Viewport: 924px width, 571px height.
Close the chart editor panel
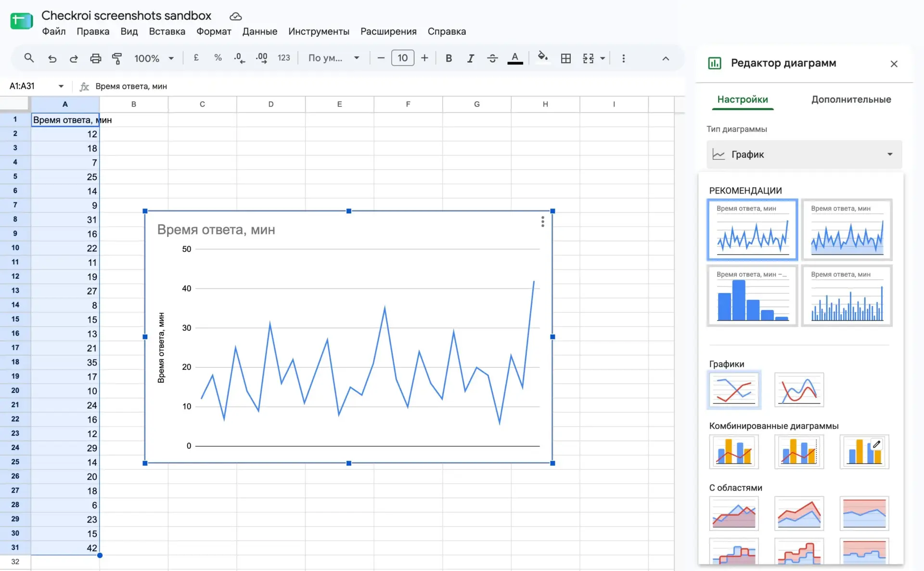894,64
